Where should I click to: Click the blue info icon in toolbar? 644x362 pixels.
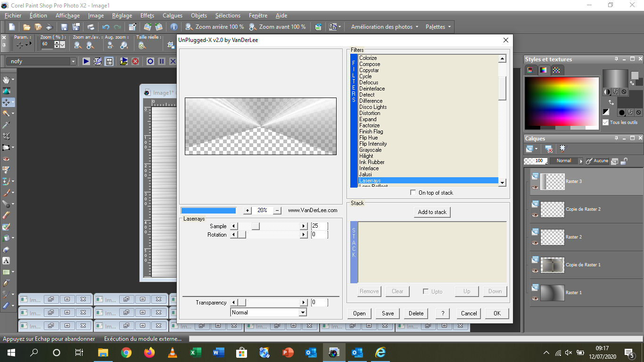coord(174,27)
